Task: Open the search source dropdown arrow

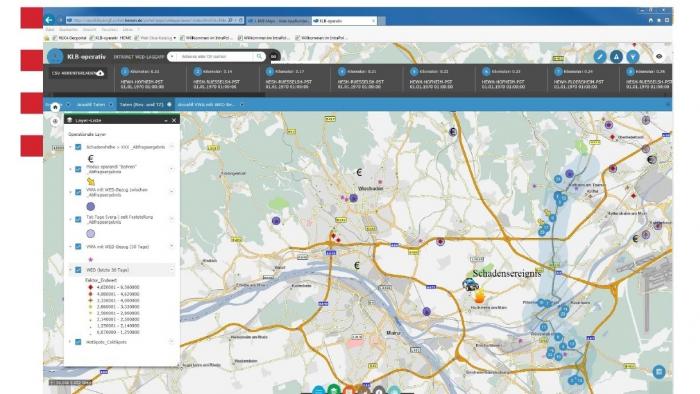Action: click(x=172, y=57)
